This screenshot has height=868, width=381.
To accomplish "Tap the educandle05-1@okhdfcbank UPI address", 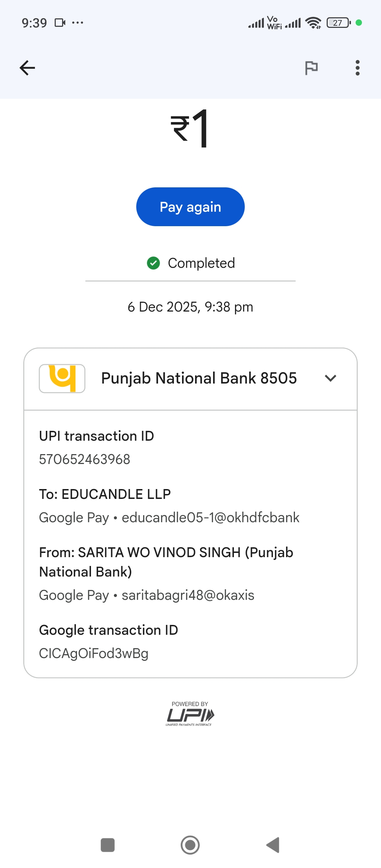I will [x=210, y=518].
